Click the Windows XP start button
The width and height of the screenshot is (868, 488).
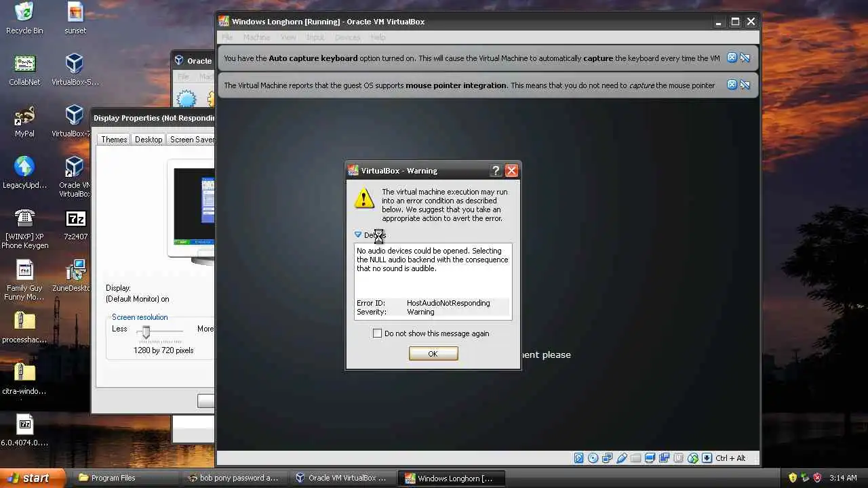tap(33, 478)
